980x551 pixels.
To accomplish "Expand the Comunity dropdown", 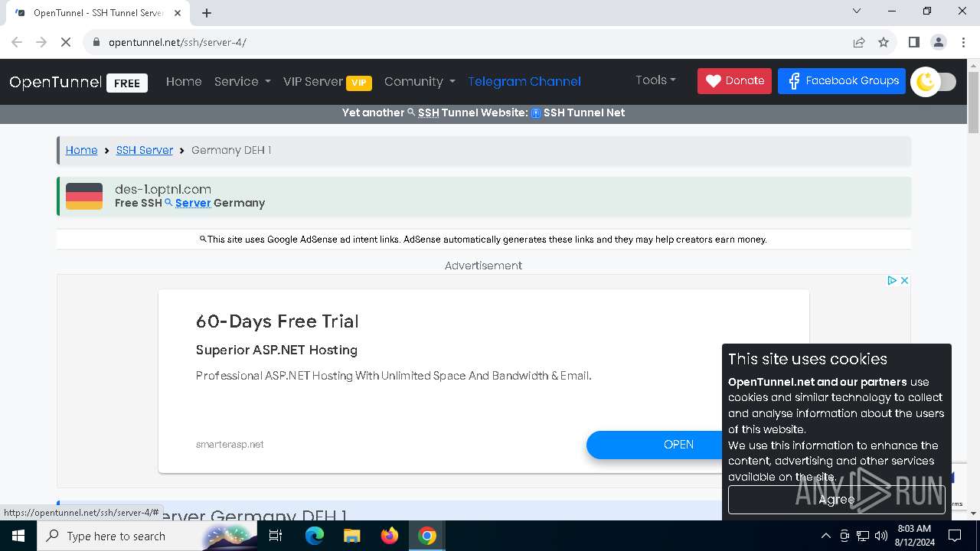I will click(x=420, y=81).
